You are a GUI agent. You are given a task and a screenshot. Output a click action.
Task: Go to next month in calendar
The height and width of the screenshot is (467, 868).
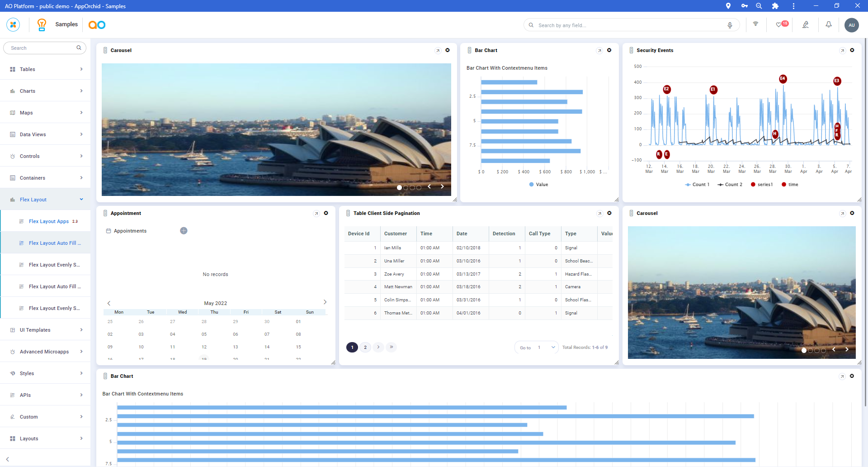(325, 302)
